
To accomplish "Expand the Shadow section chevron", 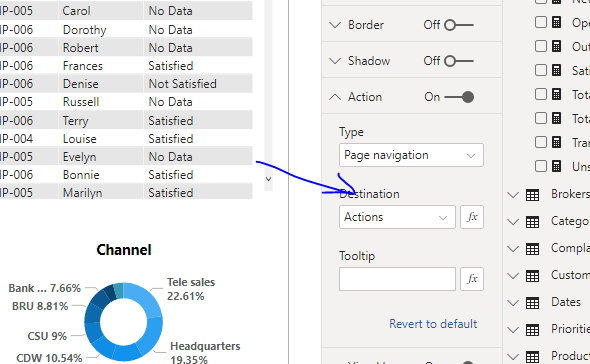I will pyautogui.click(x=335, y=61).
